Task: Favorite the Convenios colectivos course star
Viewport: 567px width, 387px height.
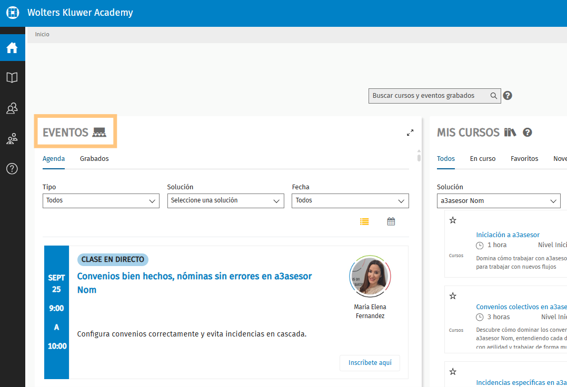Action: (453, 296)
